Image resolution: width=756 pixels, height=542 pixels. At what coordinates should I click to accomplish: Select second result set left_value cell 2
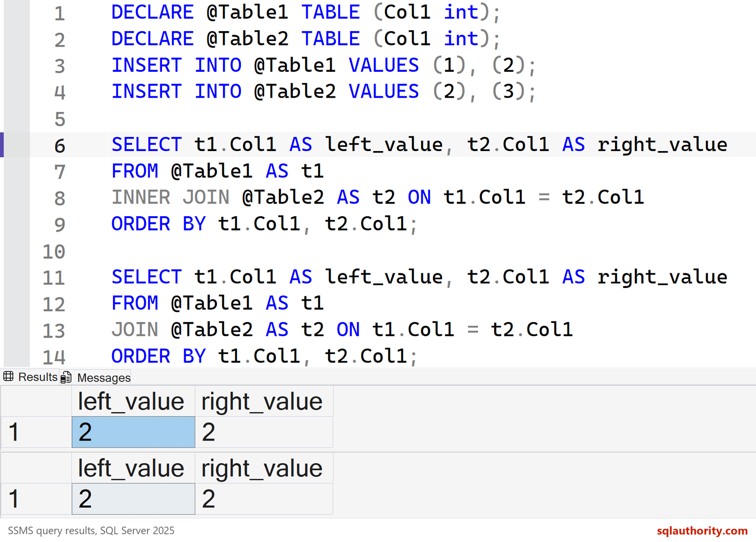click(133, 499)
